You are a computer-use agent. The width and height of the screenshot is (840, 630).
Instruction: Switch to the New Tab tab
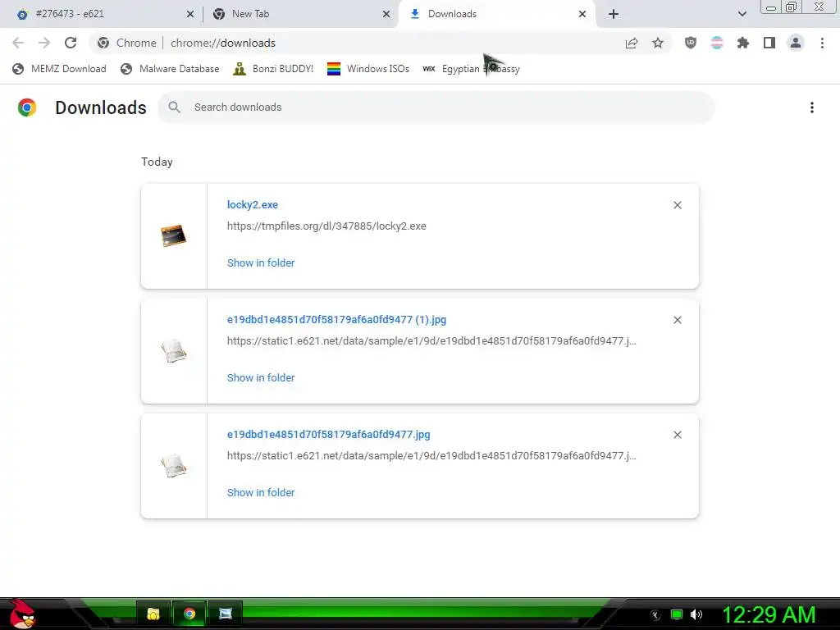click(302, 14)
